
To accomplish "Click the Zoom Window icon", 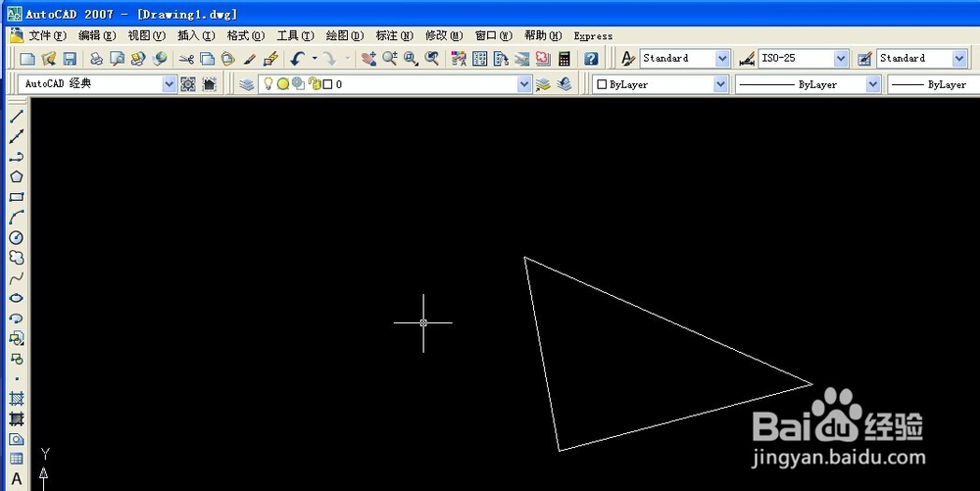I will (411, 59).
